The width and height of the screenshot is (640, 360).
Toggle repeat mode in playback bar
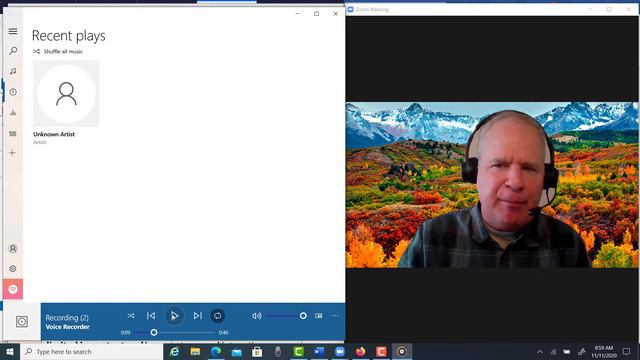coord(218,316)
